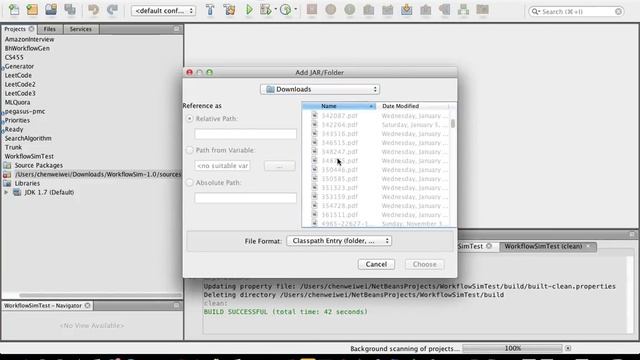Select file 354728.pdf in list
This screenshot has width=640, height=360.
coord(339,206)
